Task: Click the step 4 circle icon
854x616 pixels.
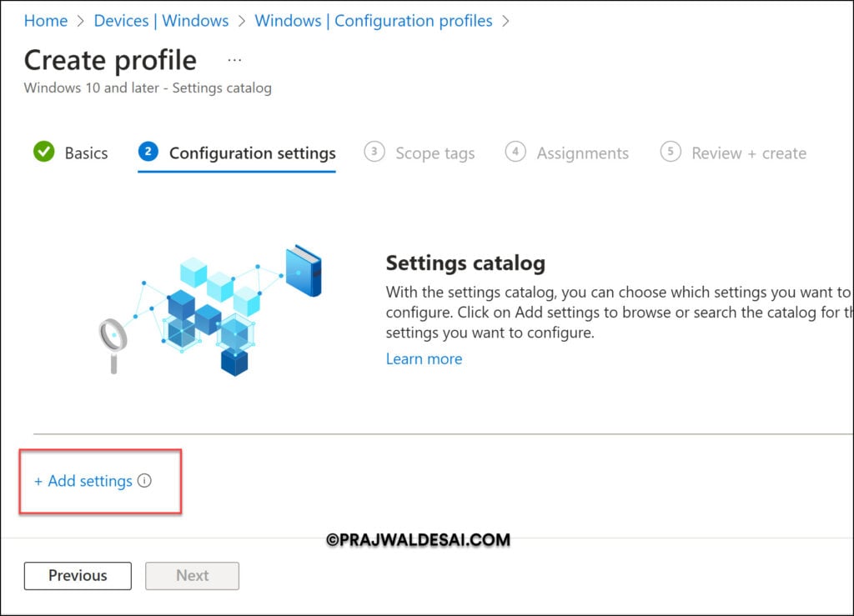Action: (x=515, y=152)
